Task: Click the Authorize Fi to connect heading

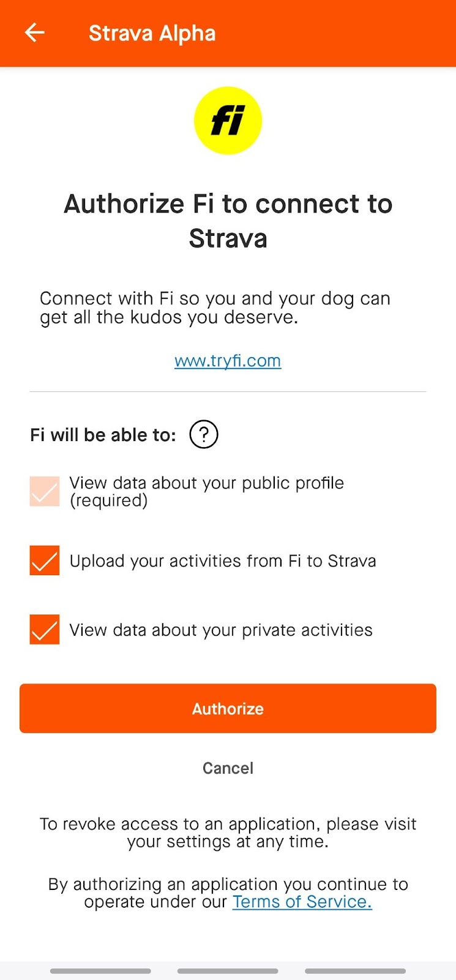Action: click(228, 221)
